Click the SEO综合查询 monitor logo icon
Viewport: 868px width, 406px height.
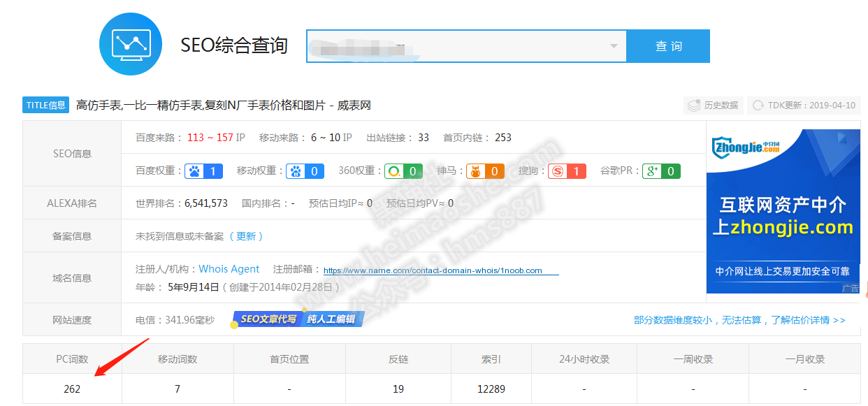pyautogui.click(x=131, y=44)
